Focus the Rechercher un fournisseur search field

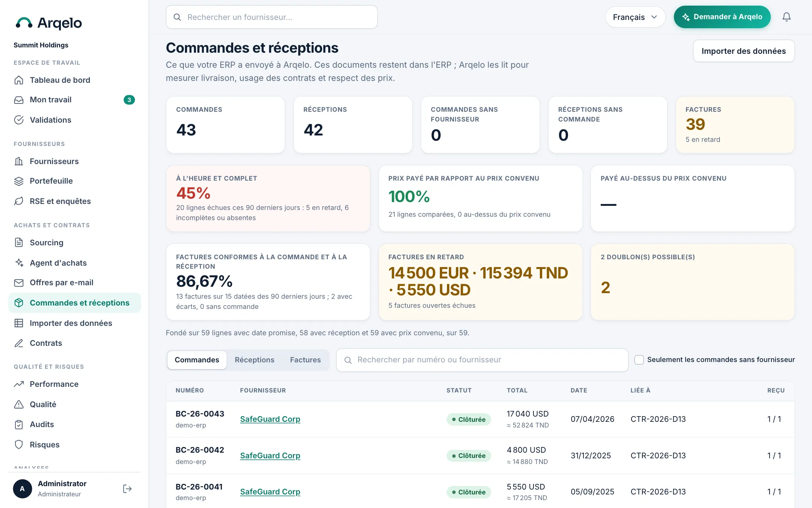(272, 17)
